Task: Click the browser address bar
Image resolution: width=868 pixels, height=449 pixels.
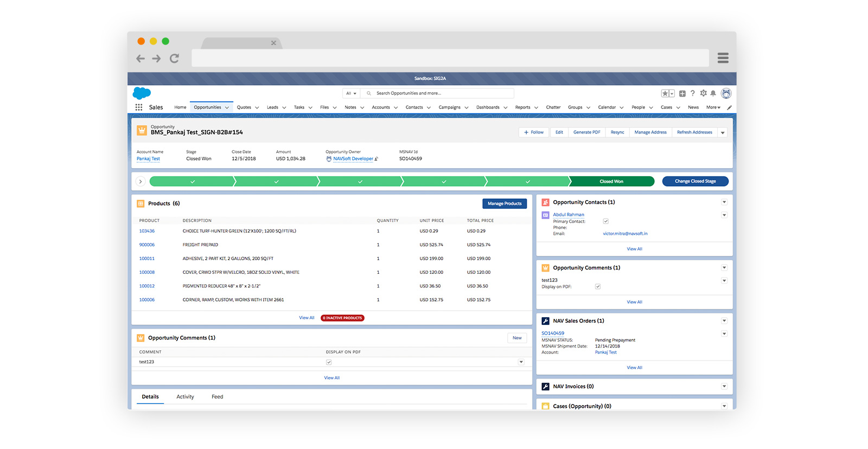Action: coord(450,58)
